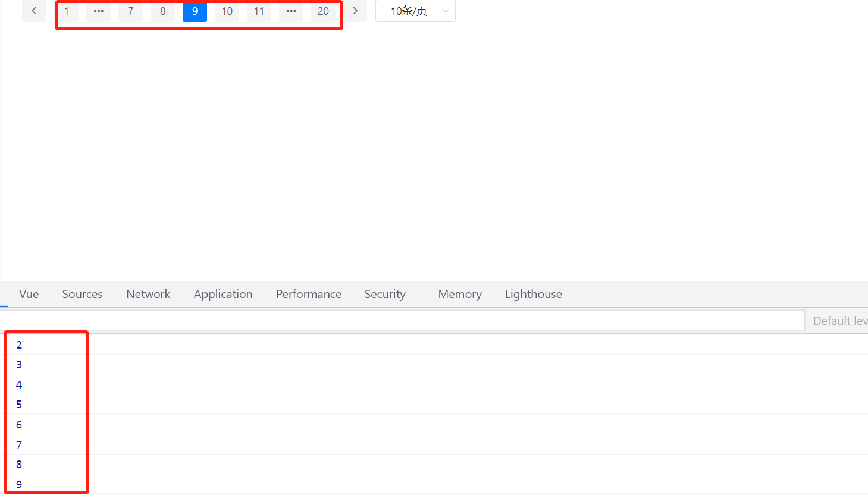Switch to the Sources tab
Viewport: 868px width, 495px height.
pyautogui.click(x=82, y=294)
